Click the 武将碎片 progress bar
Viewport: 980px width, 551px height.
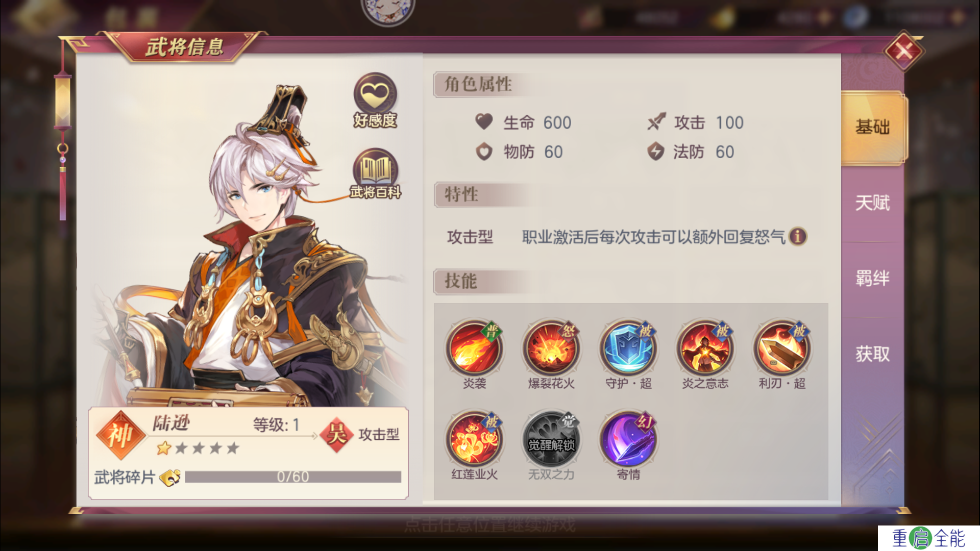click(293, 477)
